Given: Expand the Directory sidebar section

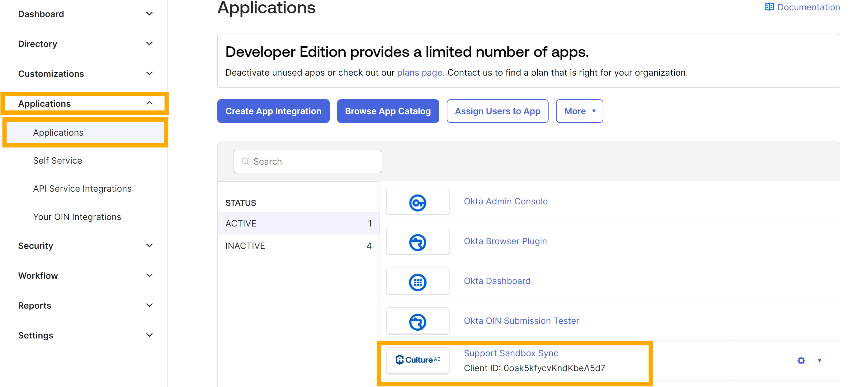Looking at the screenshot, I should tap(149, 44).
